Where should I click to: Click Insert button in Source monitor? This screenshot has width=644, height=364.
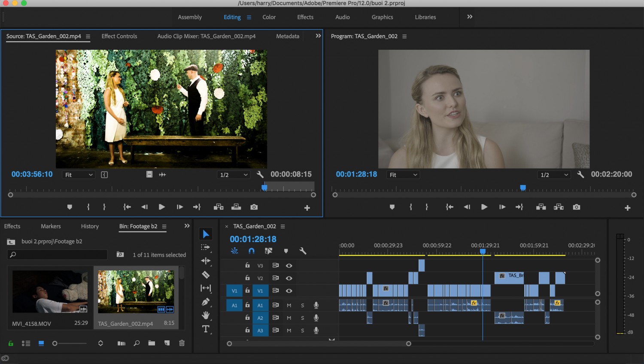219,207
